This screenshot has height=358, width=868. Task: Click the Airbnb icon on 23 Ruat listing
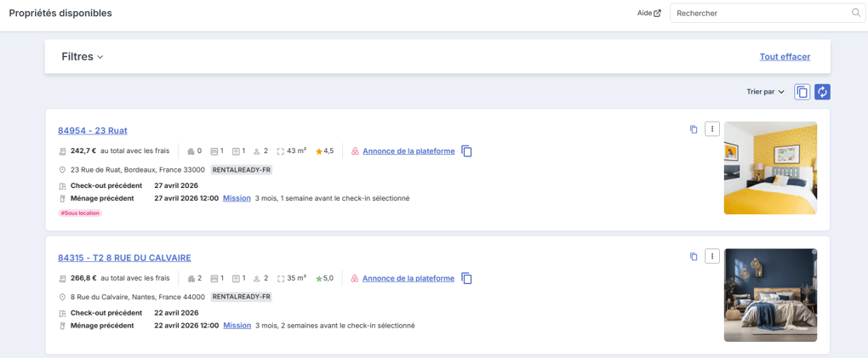click(x=356, y=151)
